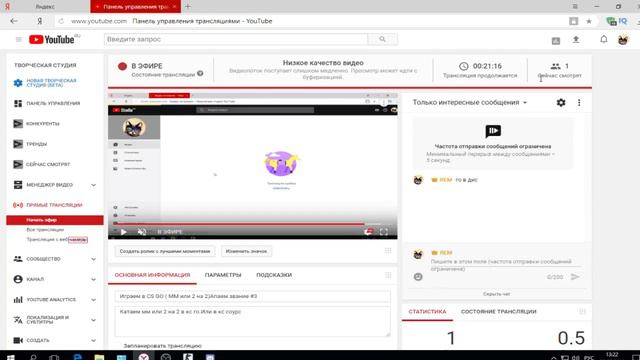
Task: Click the drag handle beside Изменить значок
Action: pos(388,251)
